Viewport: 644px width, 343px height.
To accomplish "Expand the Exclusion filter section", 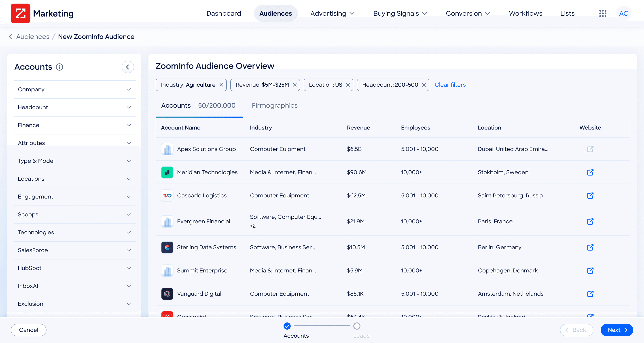I will coord(75,304).
